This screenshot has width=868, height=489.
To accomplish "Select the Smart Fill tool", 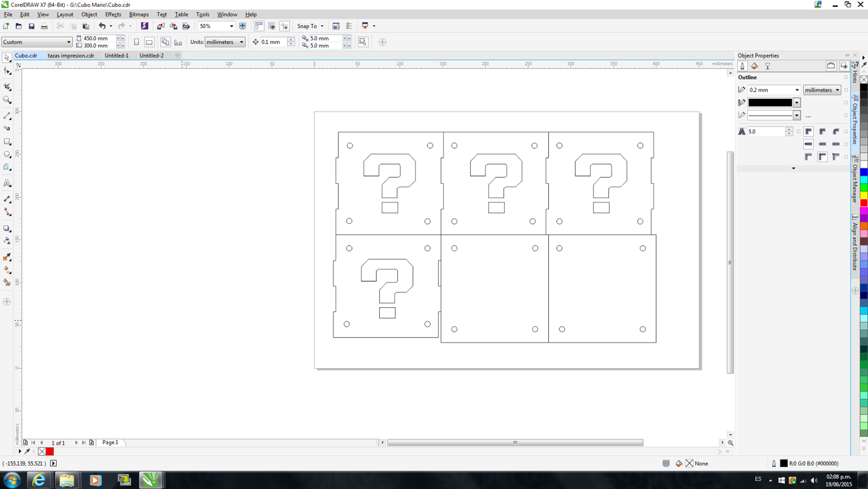I will click(7, 283).
